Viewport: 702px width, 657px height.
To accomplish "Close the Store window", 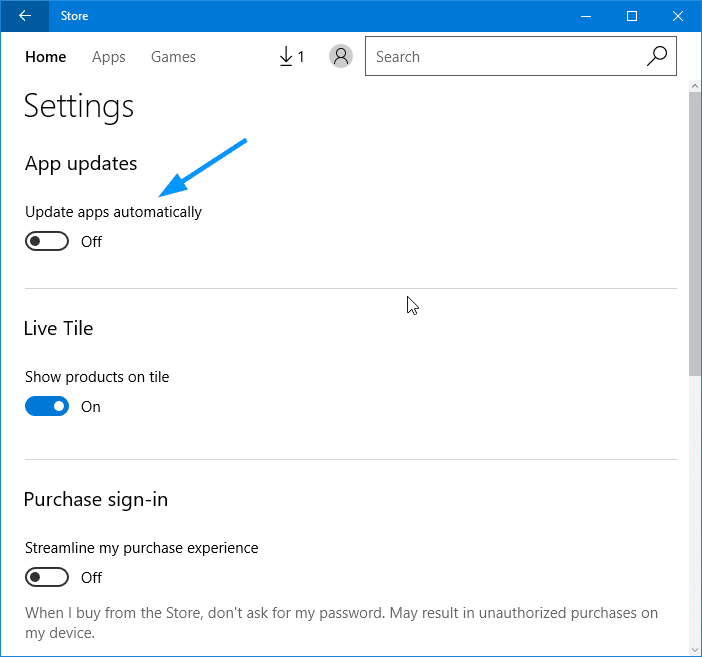I will click(678, 16).
